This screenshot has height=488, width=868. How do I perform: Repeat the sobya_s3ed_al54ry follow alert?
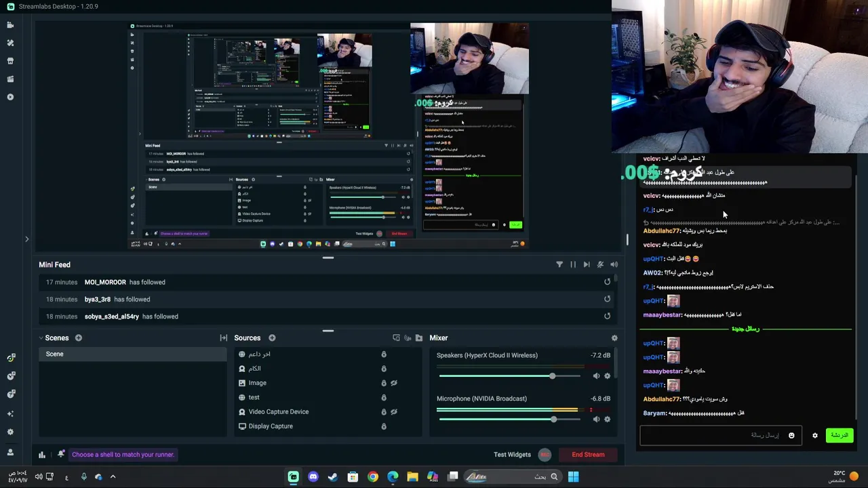pos(607,317)
